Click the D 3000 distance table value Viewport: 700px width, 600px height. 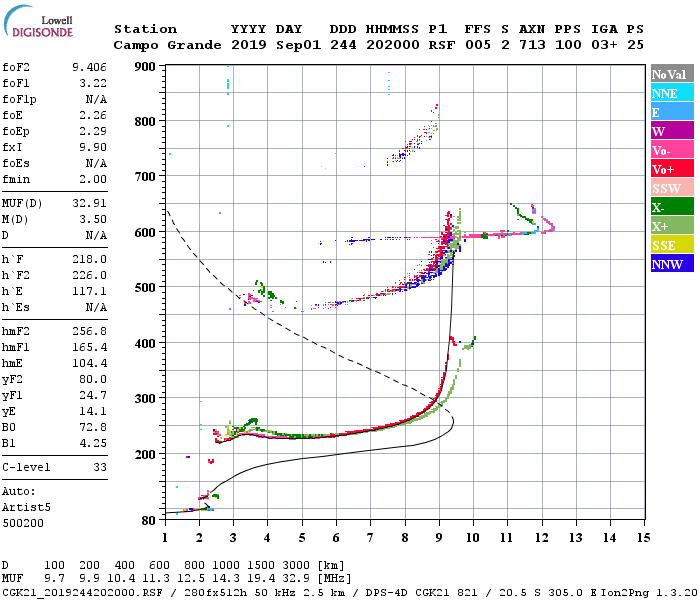[296, 566]
